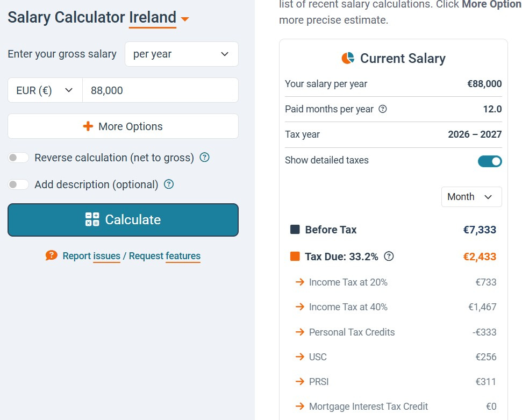Click the orange Tax Due color square

[x=295, y=257]
